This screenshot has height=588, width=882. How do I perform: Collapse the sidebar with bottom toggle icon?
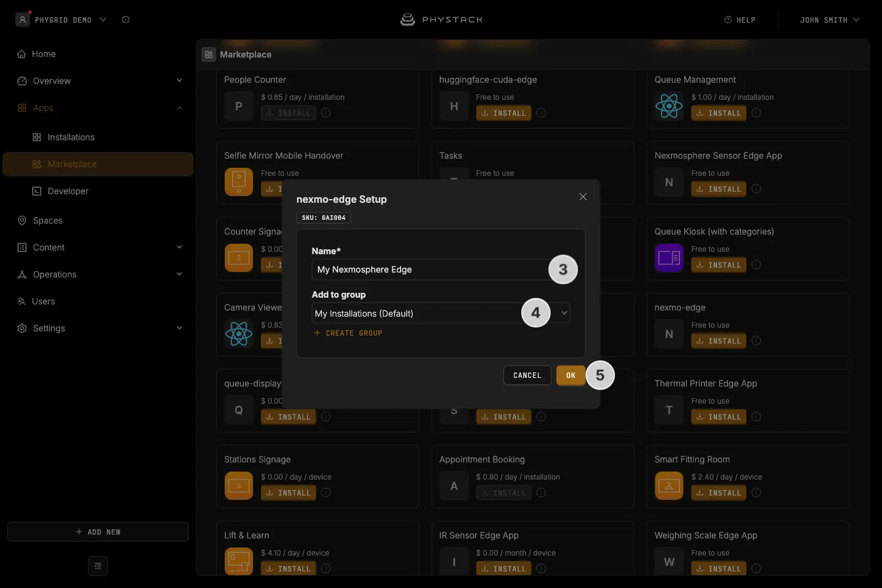point(98,566)
